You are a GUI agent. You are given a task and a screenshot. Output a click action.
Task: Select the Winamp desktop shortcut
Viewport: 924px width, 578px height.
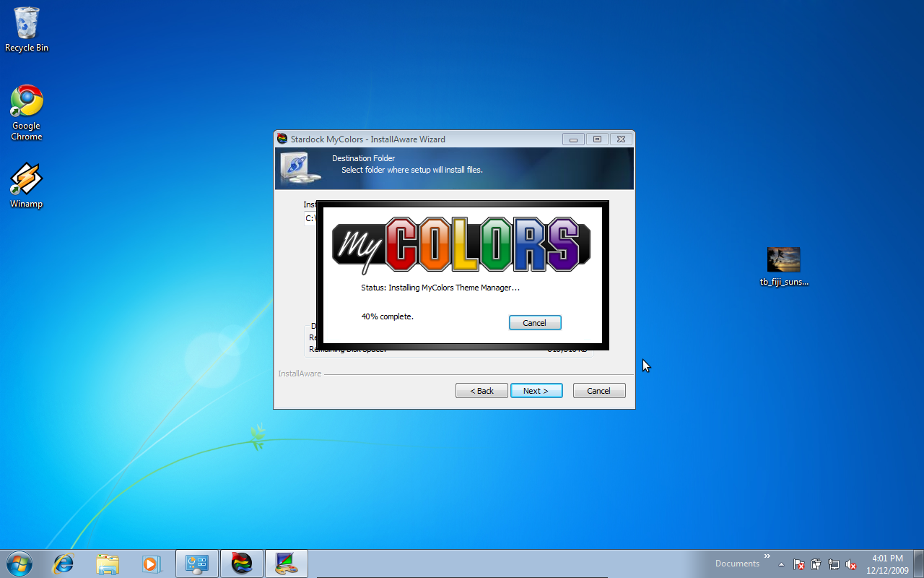pos(27,186)
